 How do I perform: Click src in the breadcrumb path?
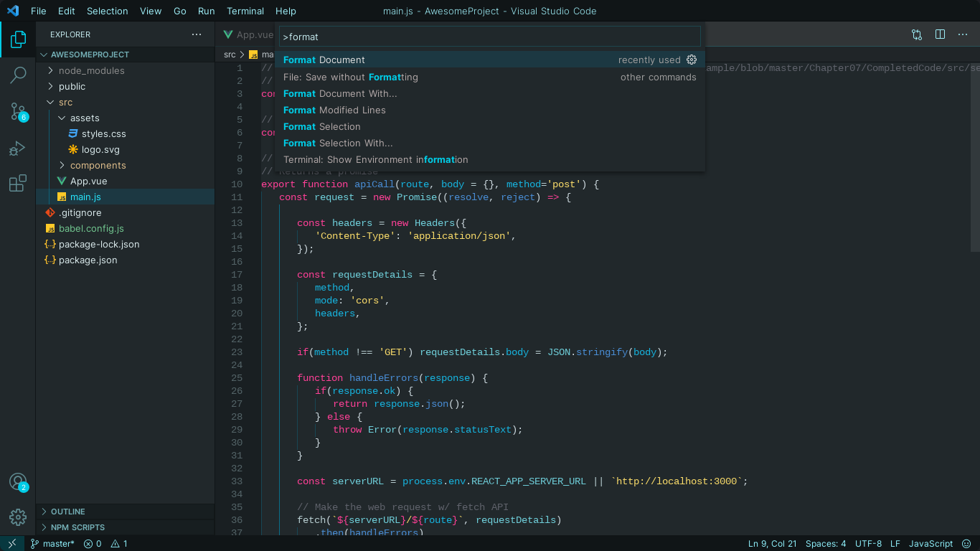click(x=230, y=55)
